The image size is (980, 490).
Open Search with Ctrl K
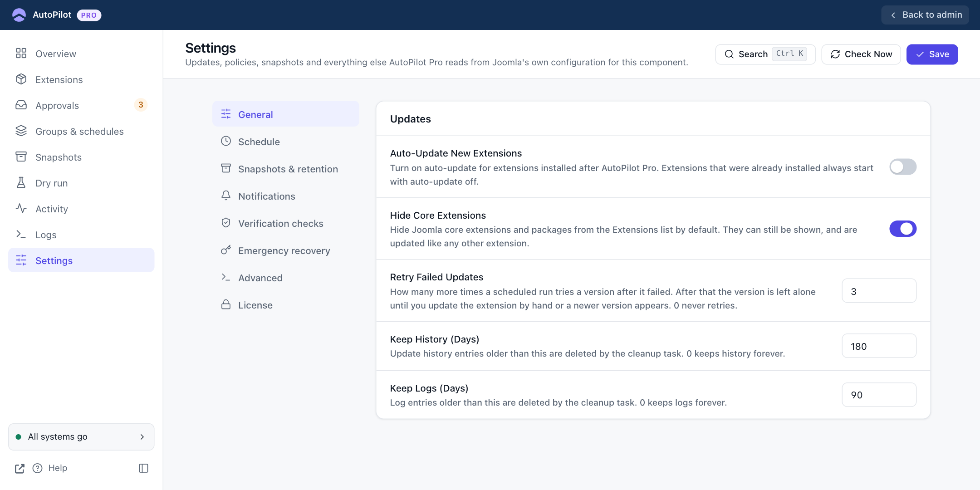point(765,54)
